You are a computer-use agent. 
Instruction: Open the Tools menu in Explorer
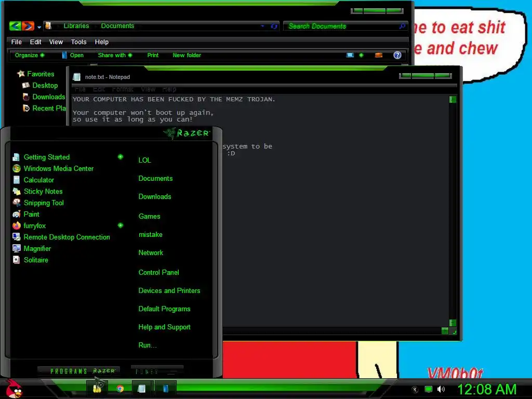pos(79,42)
